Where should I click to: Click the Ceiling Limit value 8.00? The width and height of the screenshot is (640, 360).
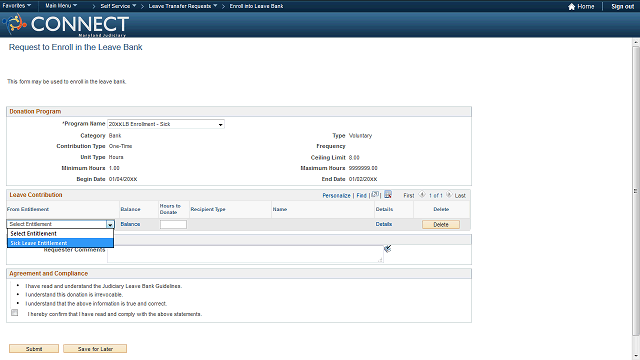click(x=354, y=158)
